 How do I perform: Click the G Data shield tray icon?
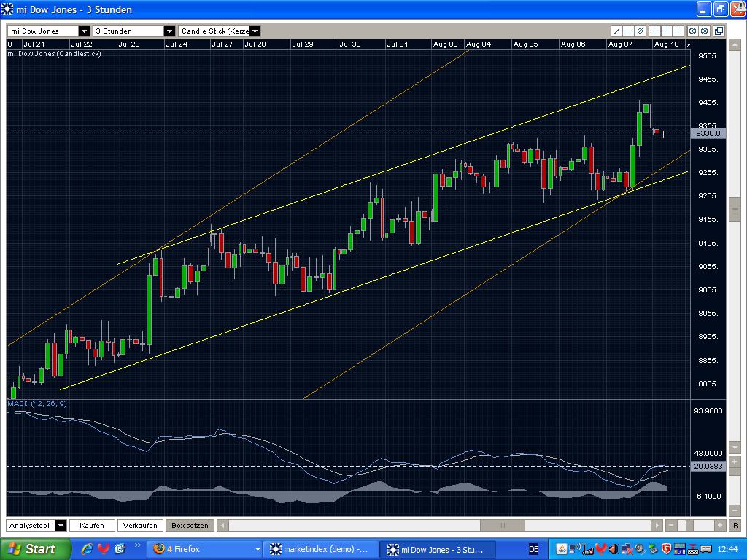coord(667,549)
